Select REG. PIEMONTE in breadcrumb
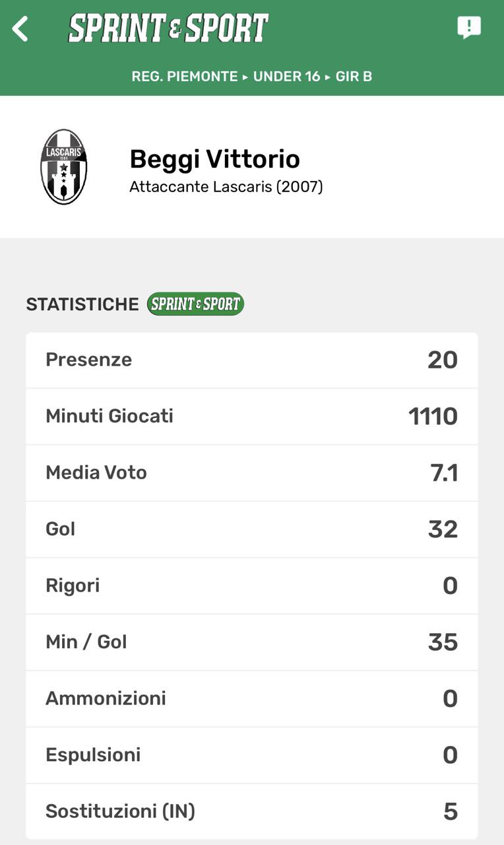 click(x=185, y=77)
